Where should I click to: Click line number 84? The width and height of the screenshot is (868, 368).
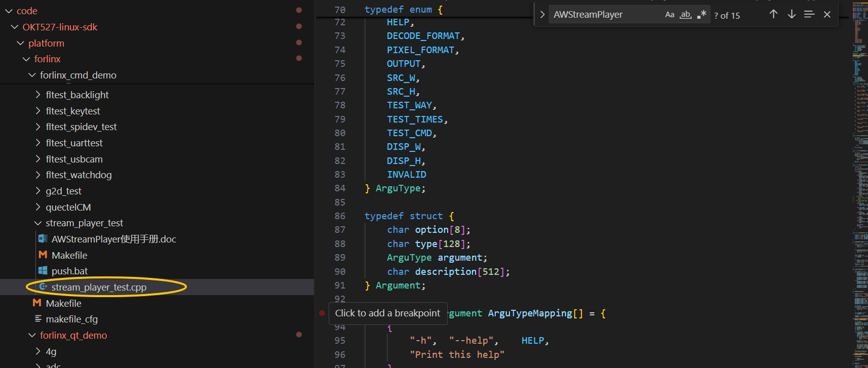click(x=340, y=188)
